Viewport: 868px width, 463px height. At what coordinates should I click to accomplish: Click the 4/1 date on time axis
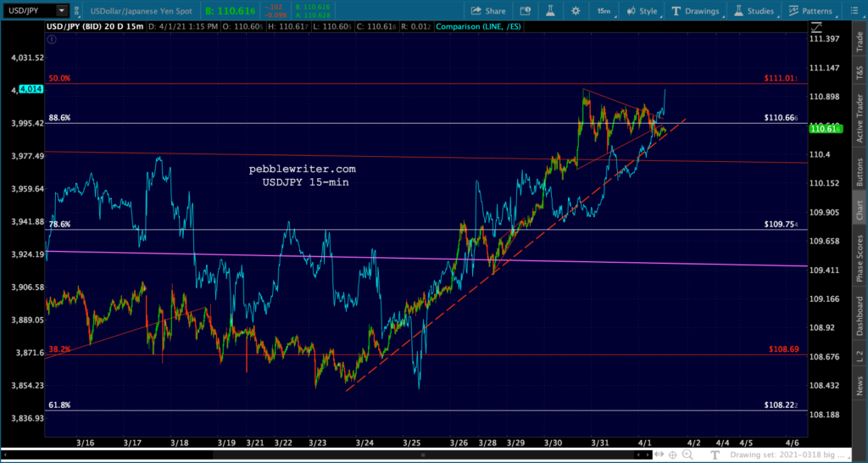[645, 443]
